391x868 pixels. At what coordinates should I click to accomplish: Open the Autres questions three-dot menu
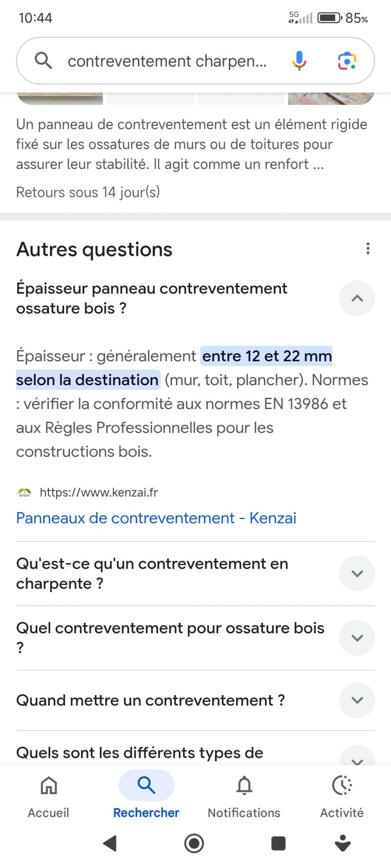tap(368, 248)
